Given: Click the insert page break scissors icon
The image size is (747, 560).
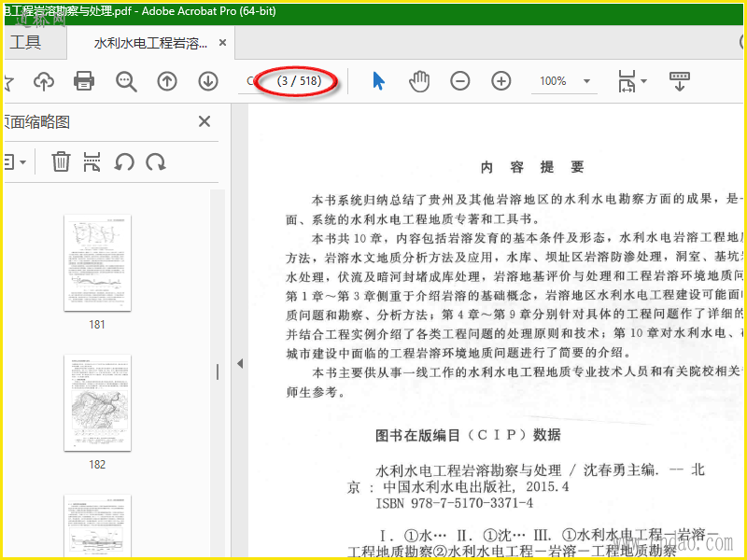Looking at the screenshot, I should coord(92,161).
